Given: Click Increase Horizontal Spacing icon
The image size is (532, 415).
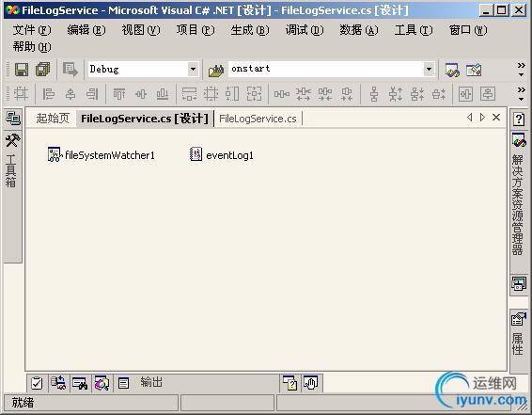Looking at the screenshot, I should pyautogui.click(x=304, y=94).
